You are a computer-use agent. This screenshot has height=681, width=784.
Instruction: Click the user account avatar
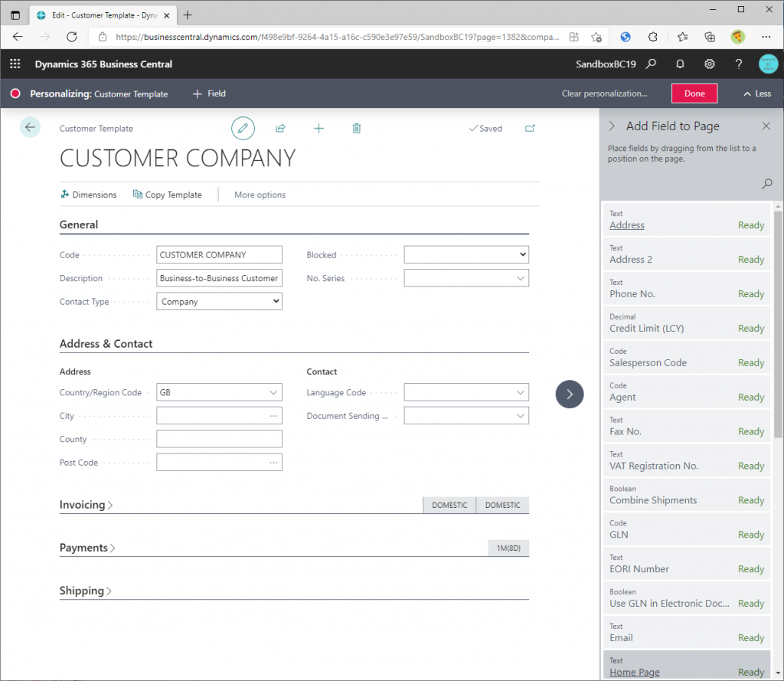[x=768, y=64]
